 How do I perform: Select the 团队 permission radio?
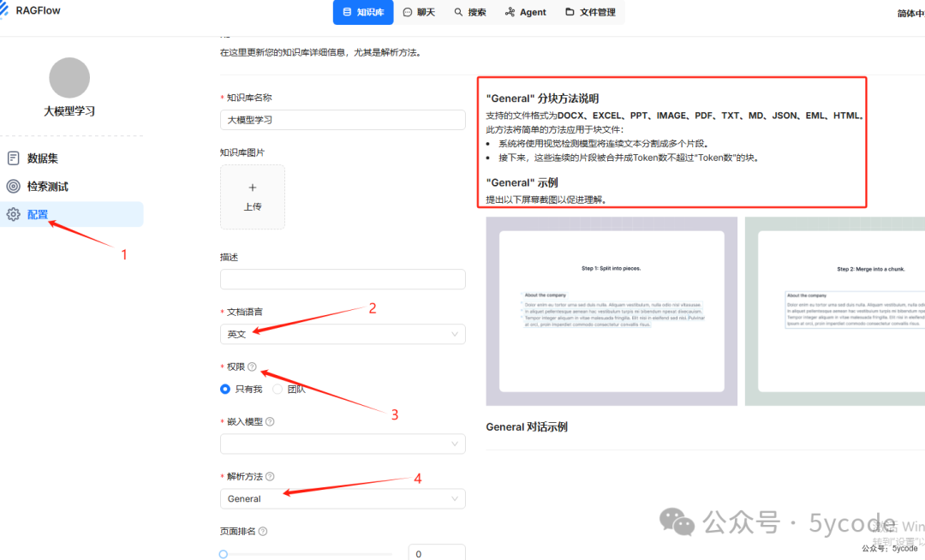277,389
